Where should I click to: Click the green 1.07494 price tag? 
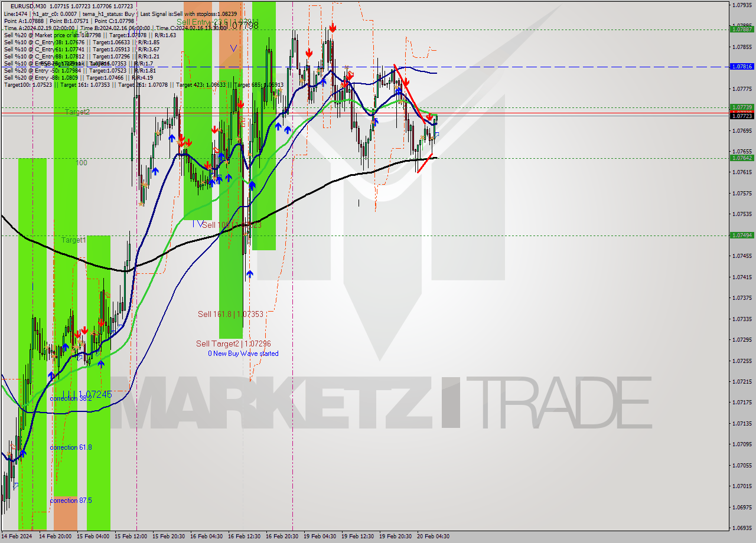click(742, 235)
